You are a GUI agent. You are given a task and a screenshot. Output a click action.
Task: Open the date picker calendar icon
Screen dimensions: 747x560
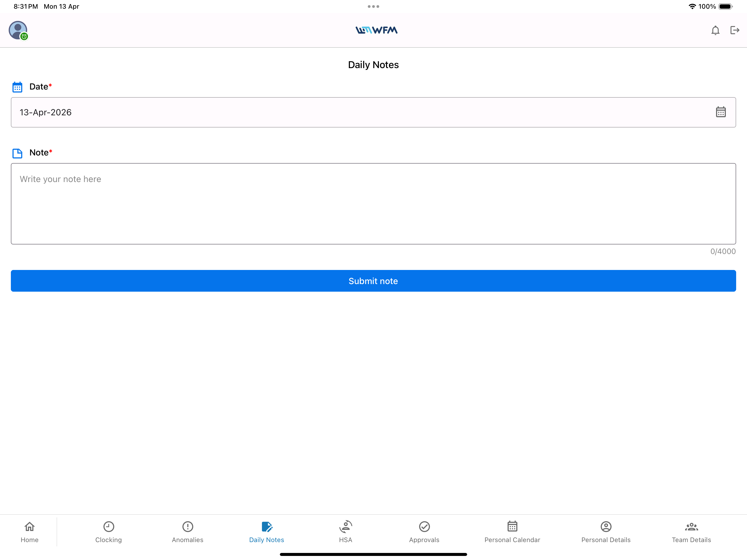tap(721, 112)
